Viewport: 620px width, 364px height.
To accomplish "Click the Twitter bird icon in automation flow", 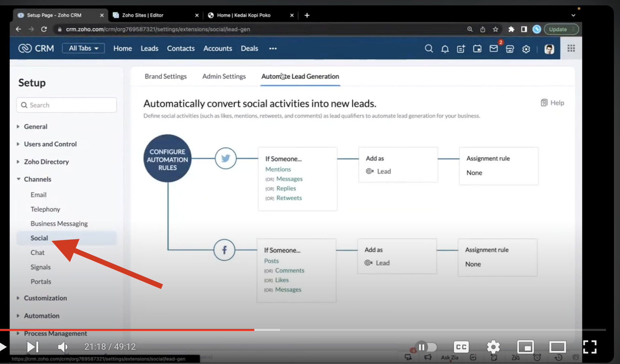I will coord(226,158).
